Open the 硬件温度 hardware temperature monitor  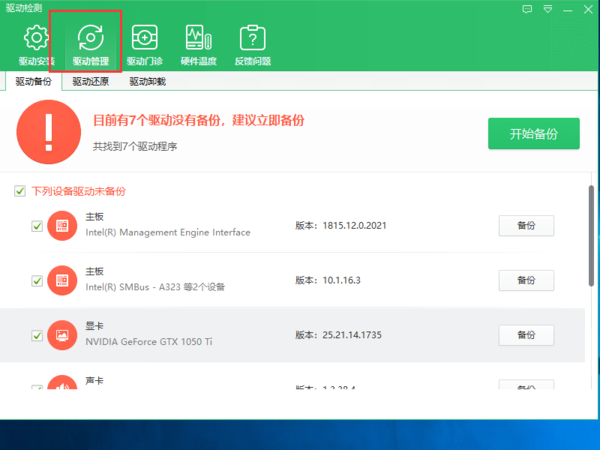[197, 44]
